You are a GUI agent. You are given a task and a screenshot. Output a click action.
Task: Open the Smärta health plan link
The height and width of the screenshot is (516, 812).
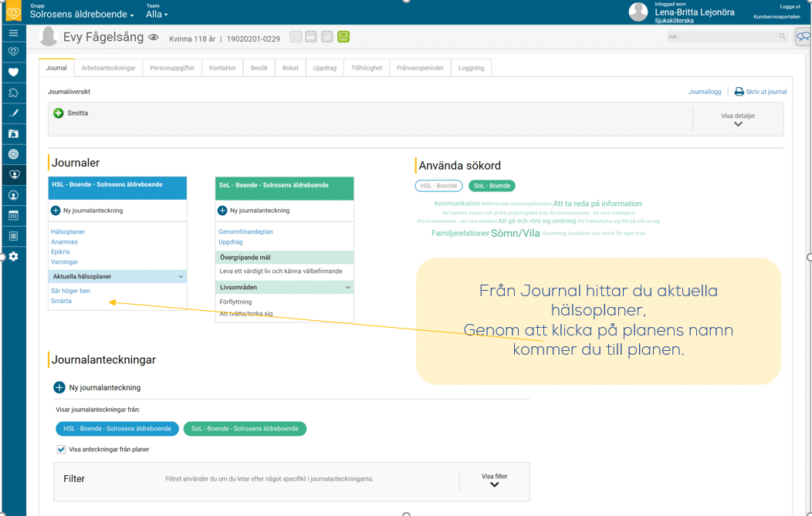click(x=61, y=301)
